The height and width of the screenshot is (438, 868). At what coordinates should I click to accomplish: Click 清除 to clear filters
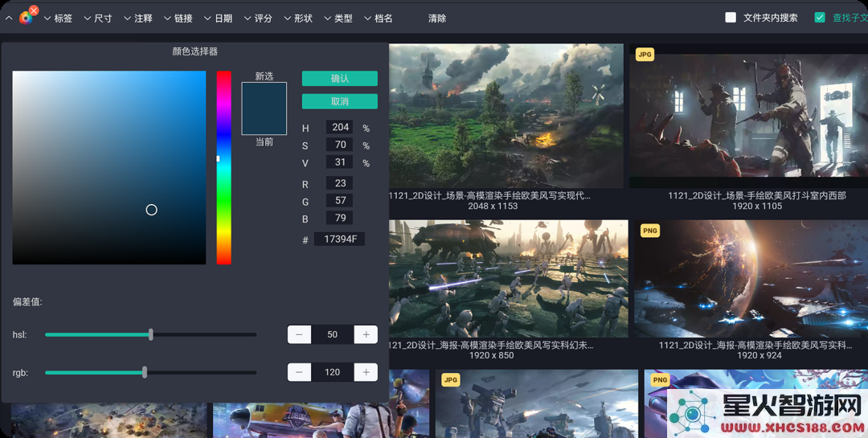click(436, 18)
